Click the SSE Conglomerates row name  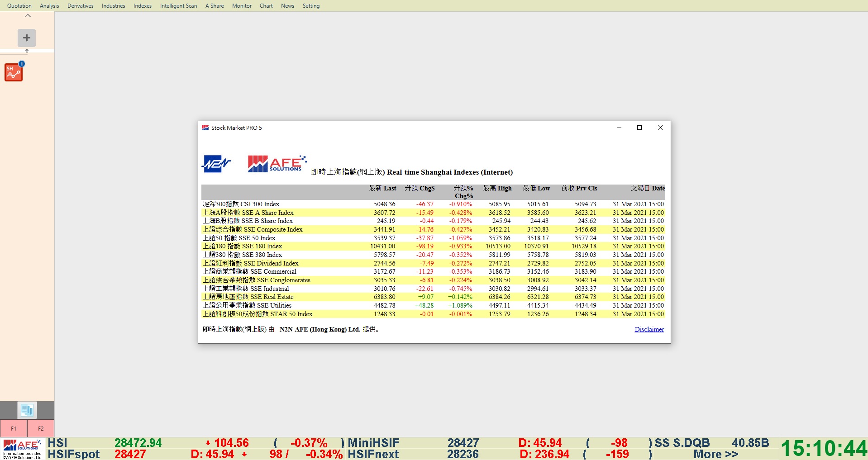point(256,280)
